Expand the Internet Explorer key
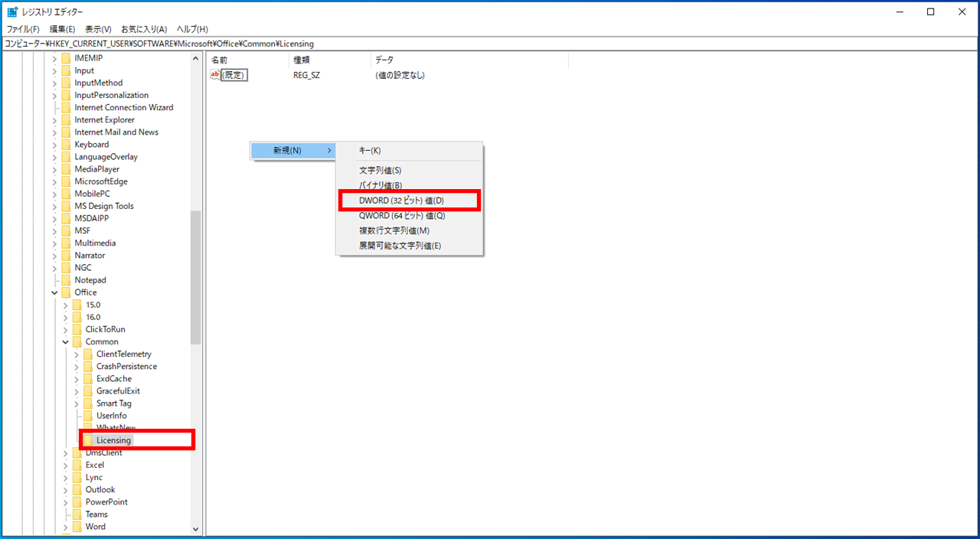 (x=54, y=120)
